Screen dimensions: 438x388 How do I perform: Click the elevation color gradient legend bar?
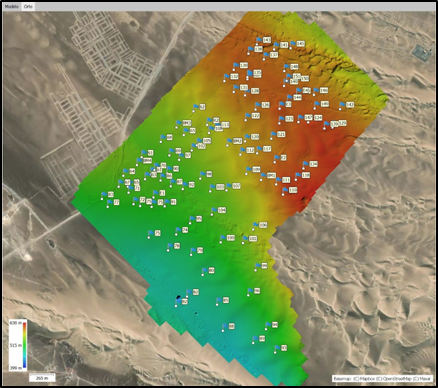click(x=25, y=345)
